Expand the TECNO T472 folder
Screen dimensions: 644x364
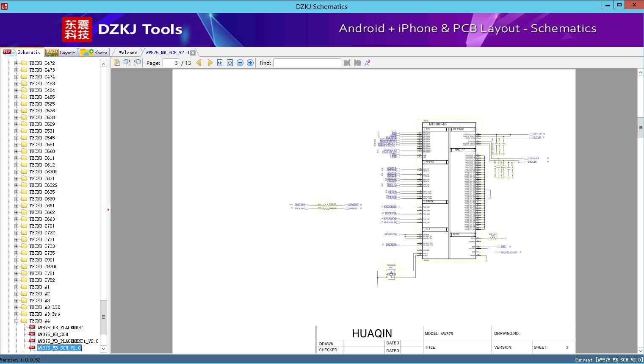click(17, 63)
